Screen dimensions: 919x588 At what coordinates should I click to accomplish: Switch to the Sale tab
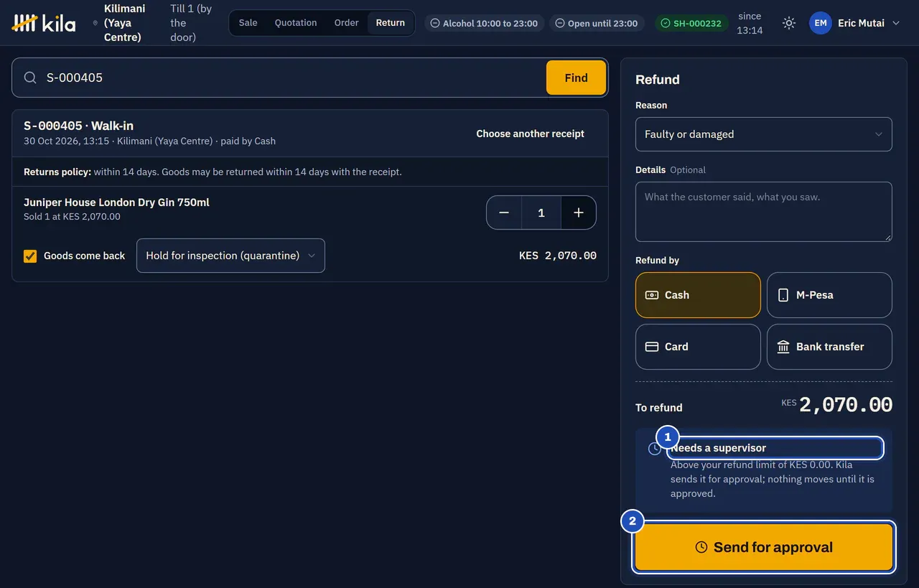pyautogui.click(x=248, y=23)
